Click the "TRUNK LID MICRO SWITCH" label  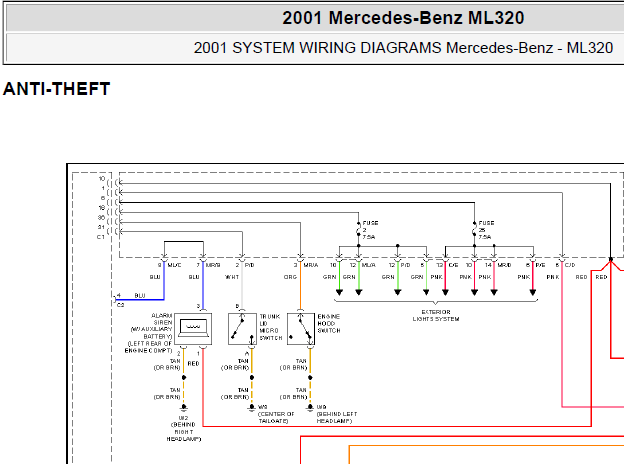271,327
